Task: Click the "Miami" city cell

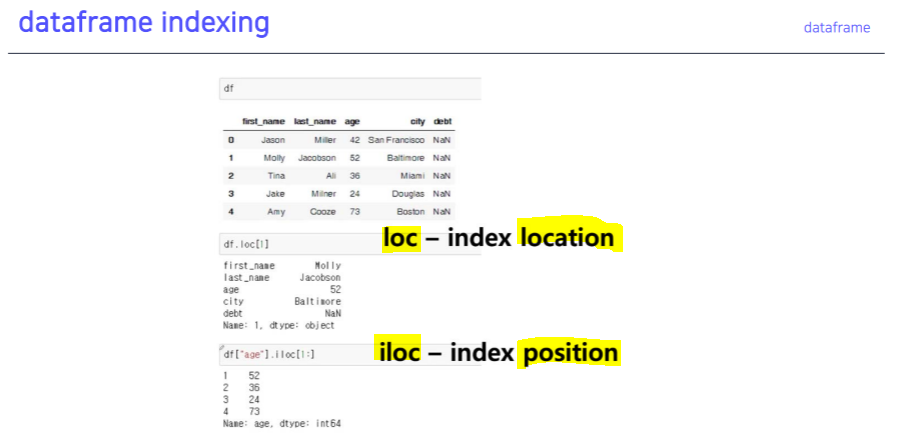Action: pyautogui.click(x=412, y=176)
